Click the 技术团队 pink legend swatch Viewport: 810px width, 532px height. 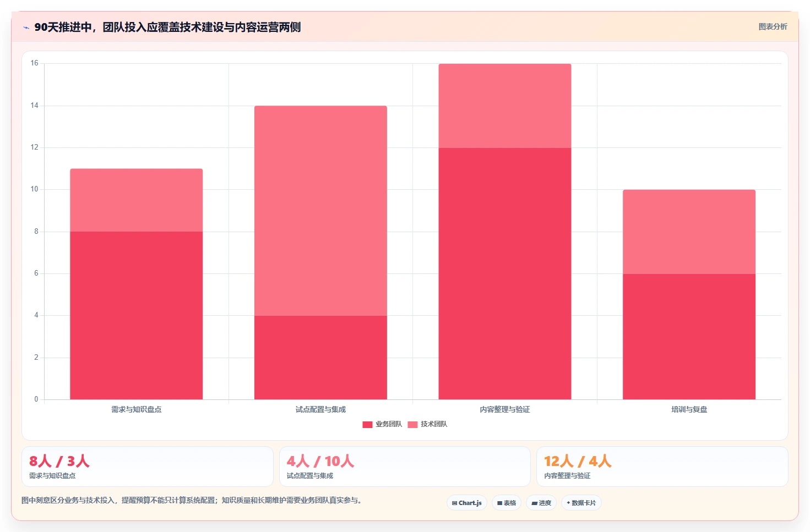click(413, 425)
